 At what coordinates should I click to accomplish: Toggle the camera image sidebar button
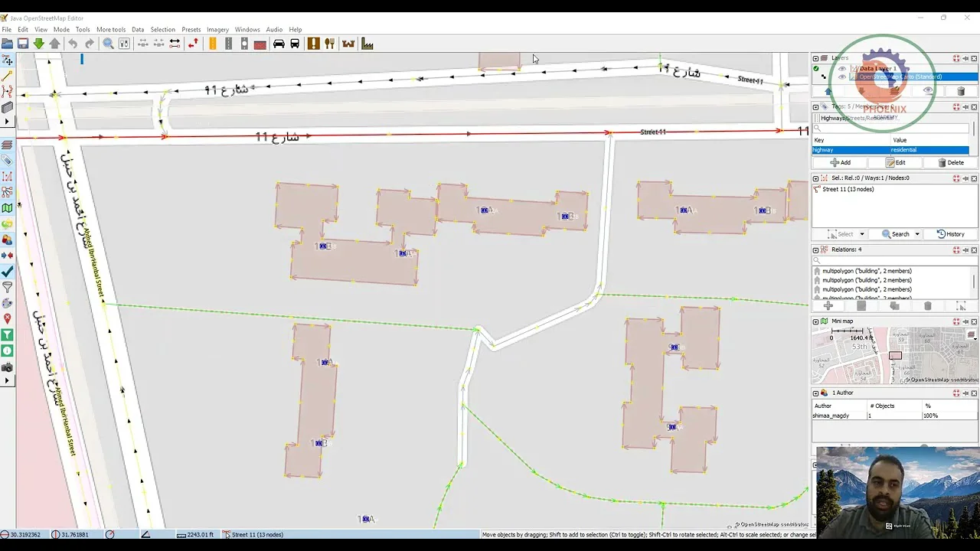point(7,367)
